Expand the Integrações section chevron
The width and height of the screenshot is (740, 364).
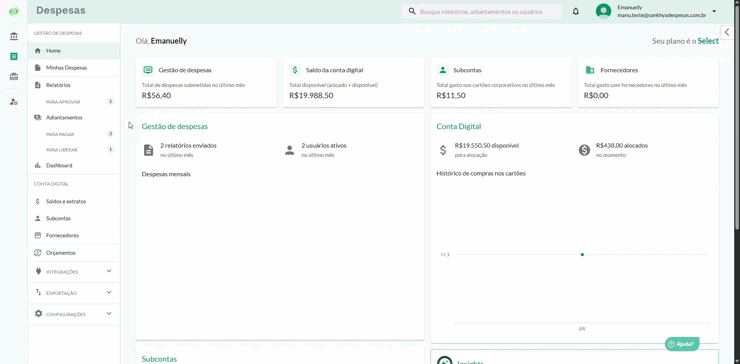coord(109,271)
